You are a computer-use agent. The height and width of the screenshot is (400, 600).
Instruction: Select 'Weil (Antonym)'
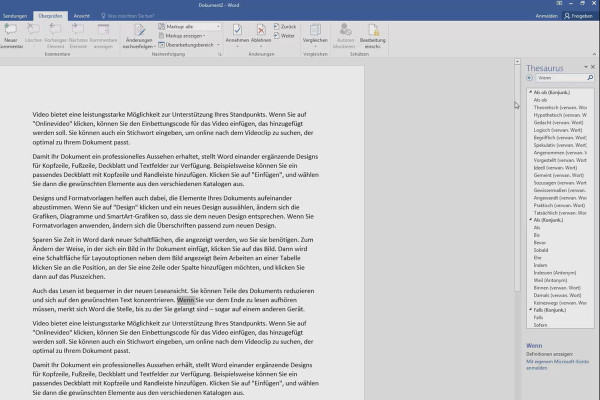click(x=550, y=280)
